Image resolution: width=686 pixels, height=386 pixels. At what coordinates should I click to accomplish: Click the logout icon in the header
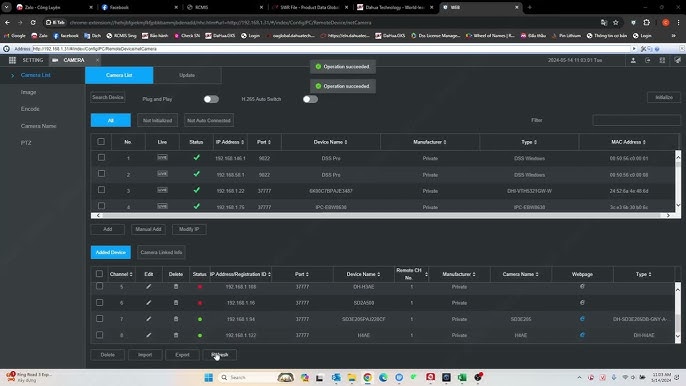[x=648, y=60]
